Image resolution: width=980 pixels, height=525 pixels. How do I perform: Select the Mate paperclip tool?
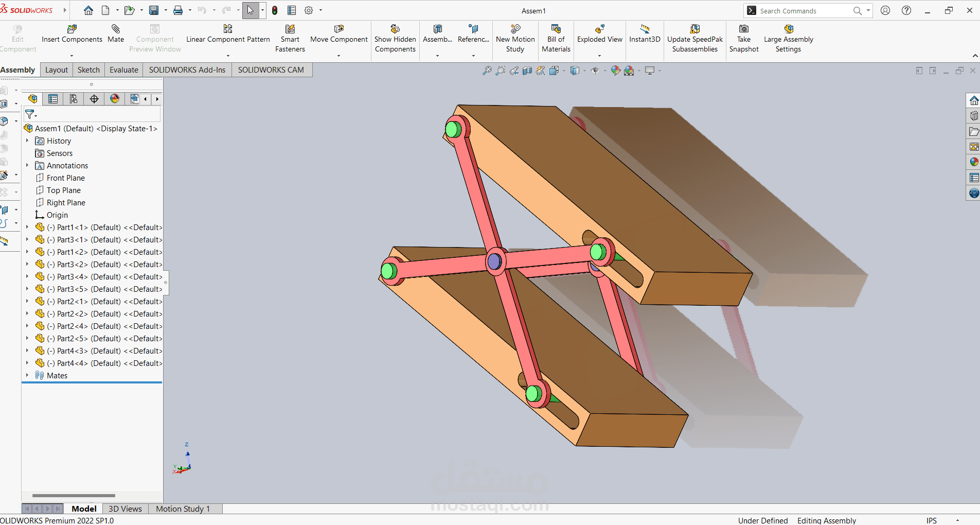coord(116,34)
